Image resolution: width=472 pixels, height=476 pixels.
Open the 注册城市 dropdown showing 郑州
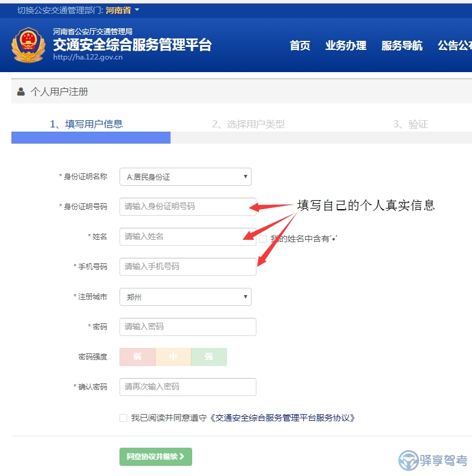[186, 297]
